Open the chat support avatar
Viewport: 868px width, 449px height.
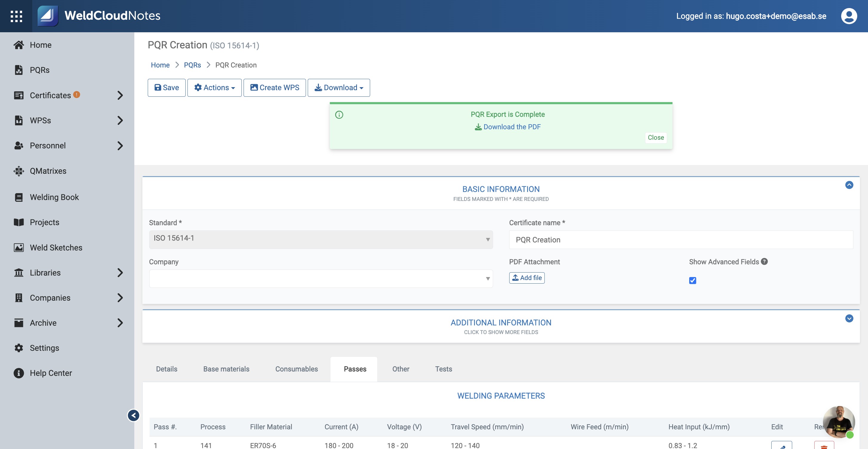tap(839, 422)
